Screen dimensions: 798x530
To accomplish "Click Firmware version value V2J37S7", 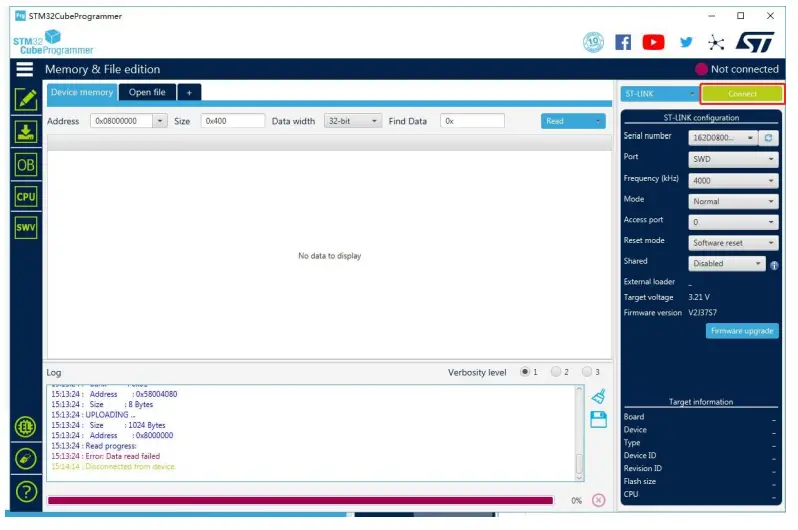I will pos(702,313).
